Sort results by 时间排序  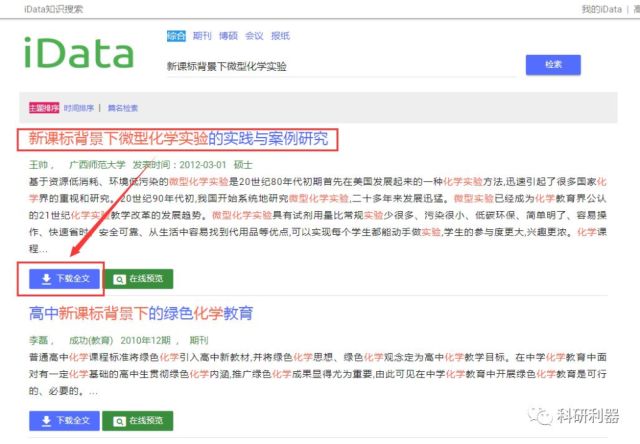click(79, 108)
